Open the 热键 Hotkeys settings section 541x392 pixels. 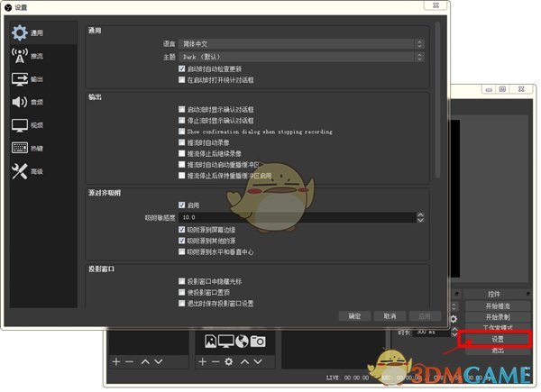tap(43, 149)
